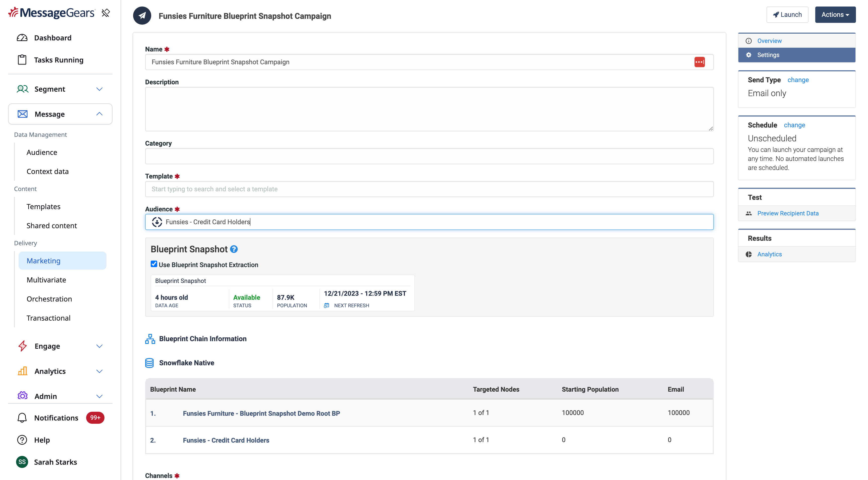Select Marketing under Delivery

tap(62, 261)
